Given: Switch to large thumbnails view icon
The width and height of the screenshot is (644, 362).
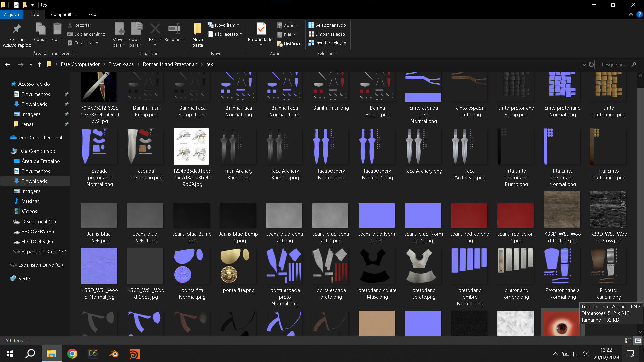Looking at the screenshot, I should click(x=638, y=340).
